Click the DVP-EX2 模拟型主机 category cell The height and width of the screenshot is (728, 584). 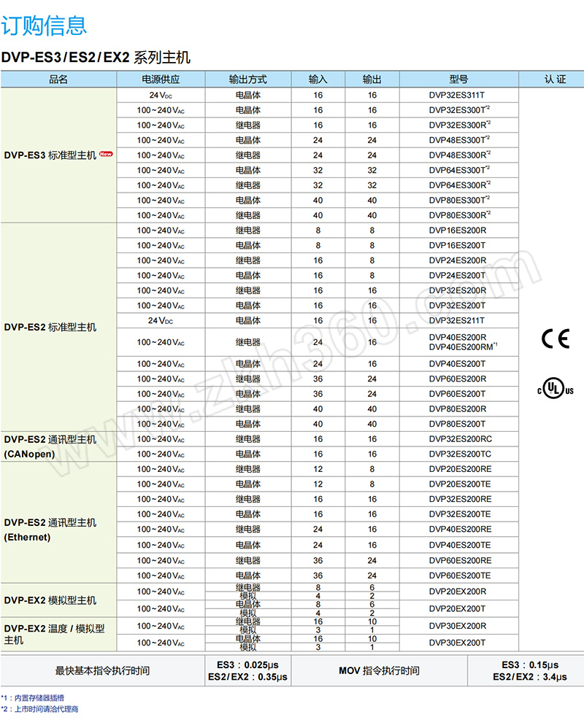[x=50, y=600]
